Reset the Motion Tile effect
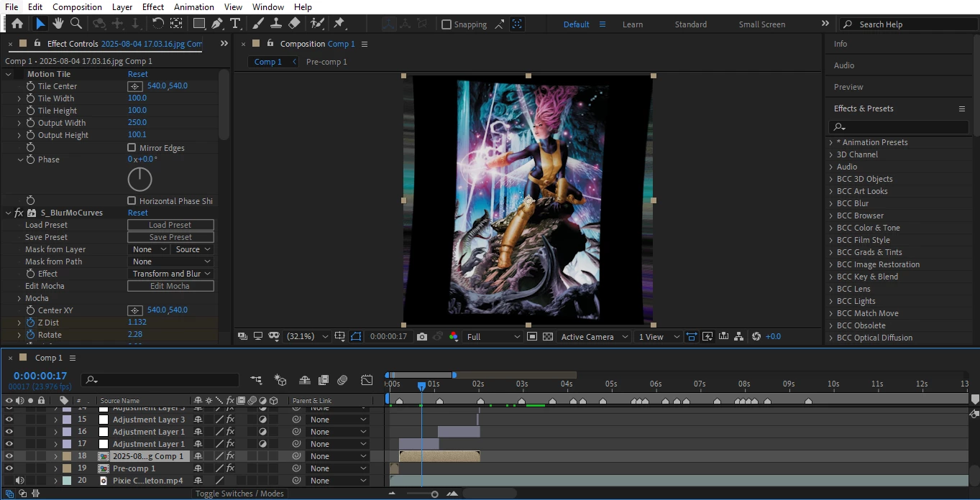Image resolution: width=980 pixels, height=500 pixels. click(x=138, y=74)
